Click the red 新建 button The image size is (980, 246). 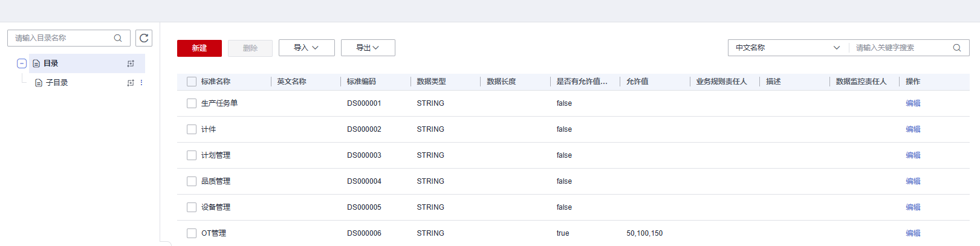(200, 48)
